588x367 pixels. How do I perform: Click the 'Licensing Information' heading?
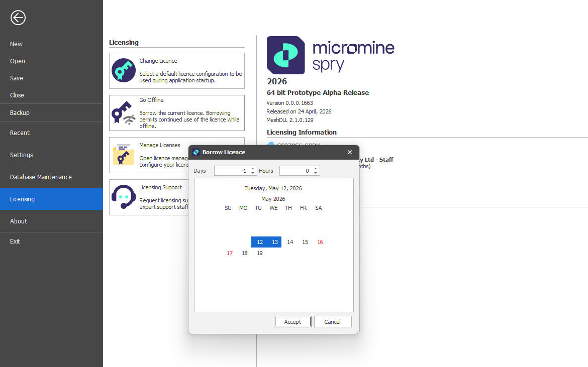(302, 132)
